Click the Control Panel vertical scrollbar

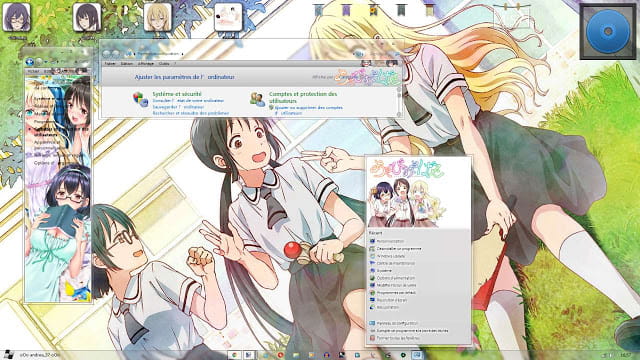click(399, 101)
